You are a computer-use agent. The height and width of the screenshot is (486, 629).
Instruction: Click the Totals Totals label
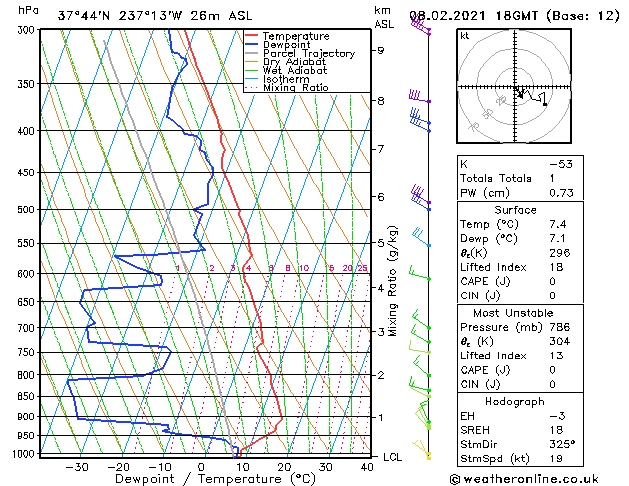pos(495,178)
